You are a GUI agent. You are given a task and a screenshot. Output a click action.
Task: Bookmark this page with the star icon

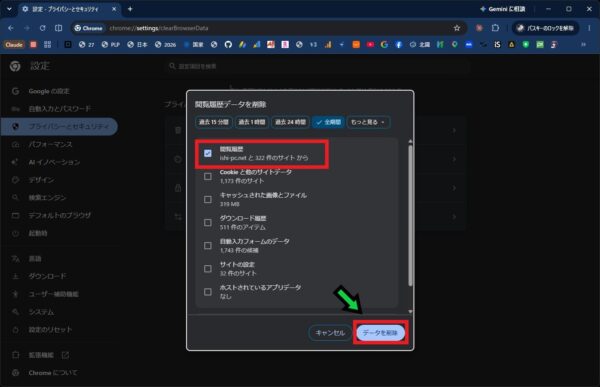(x=457, y=28)
